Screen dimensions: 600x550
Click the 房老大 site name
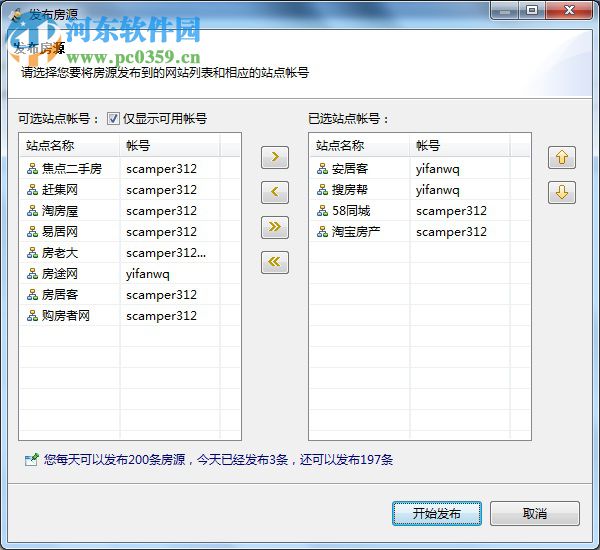(60, 253)
